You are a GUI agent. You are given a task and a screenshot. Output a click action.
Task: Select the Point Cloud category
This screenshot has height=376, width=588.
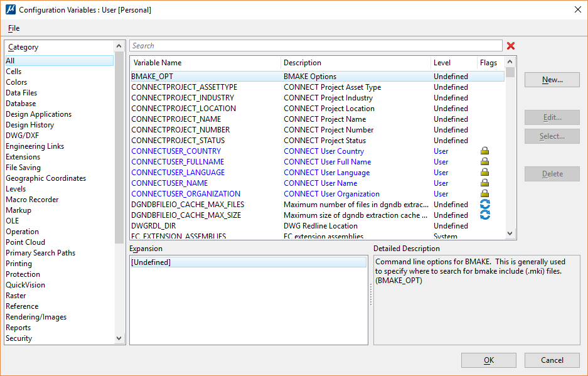(x=25, y=242)
